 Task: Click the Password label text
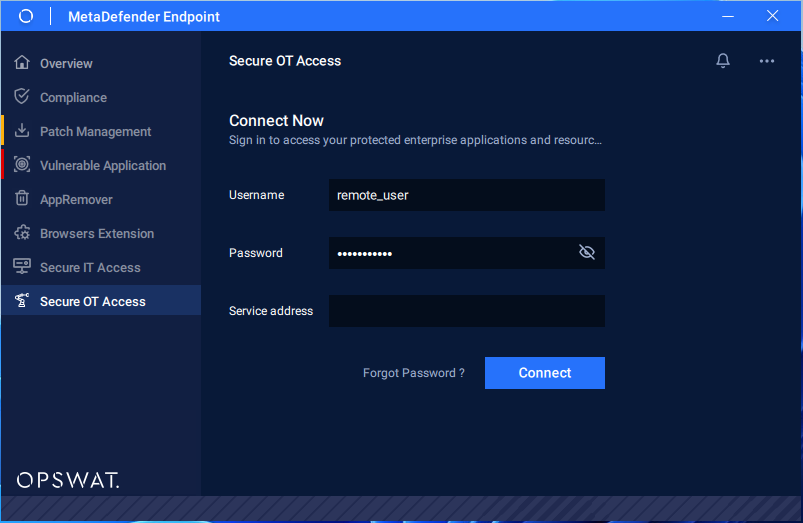[256, 253]
